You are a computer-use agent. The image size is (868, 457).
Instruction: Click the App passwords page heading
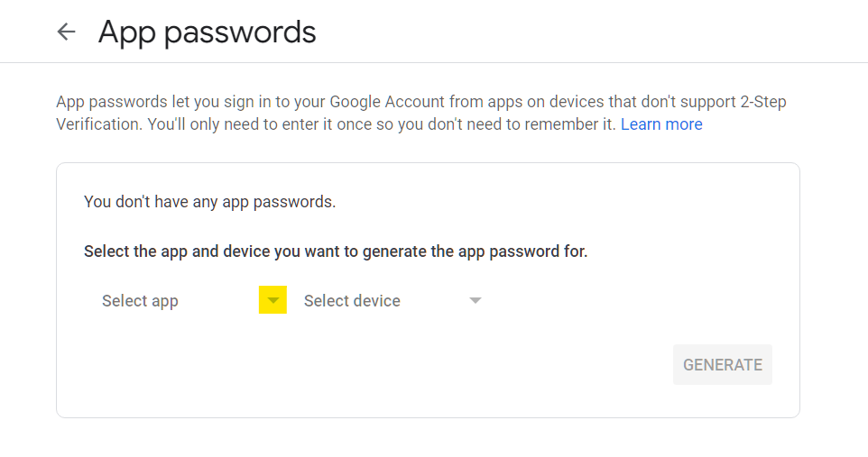click(x=207, y=32)
